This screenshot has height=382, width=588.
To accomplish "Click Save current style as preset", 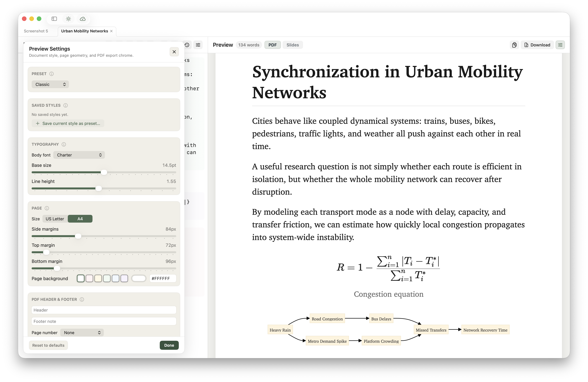I will point(68,123).
